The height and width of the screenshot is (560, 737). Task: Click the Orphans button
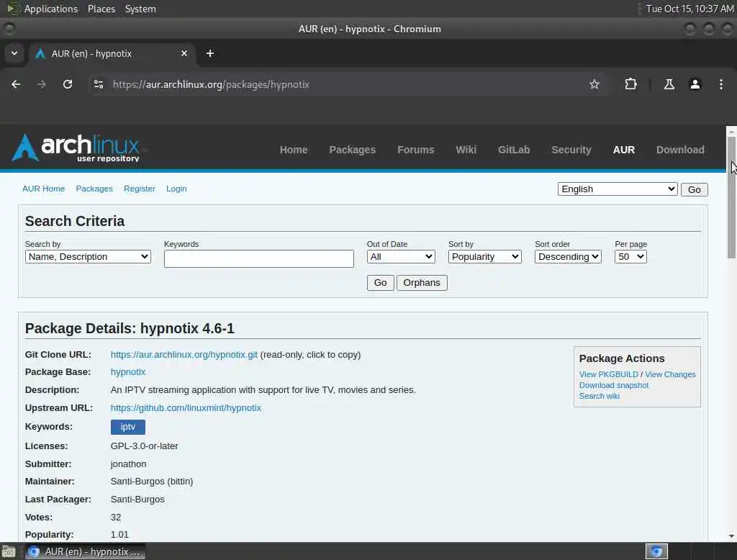[x=422, y=283]
